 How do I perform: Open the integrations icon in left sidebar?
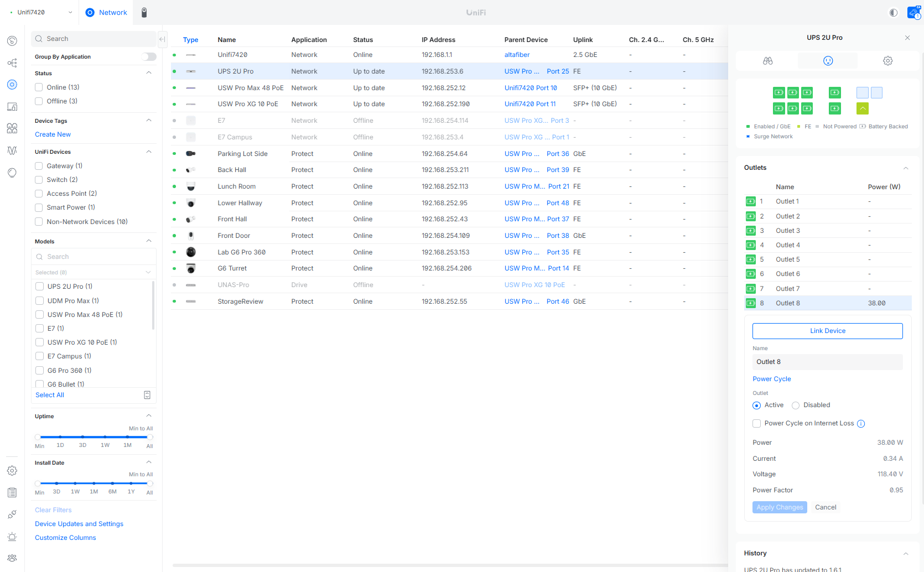coord(12,514)
